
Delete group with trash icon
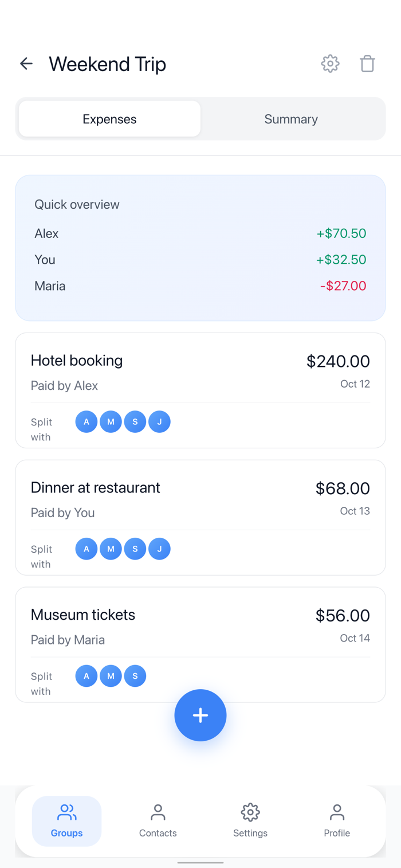click(x=367, y=64)
